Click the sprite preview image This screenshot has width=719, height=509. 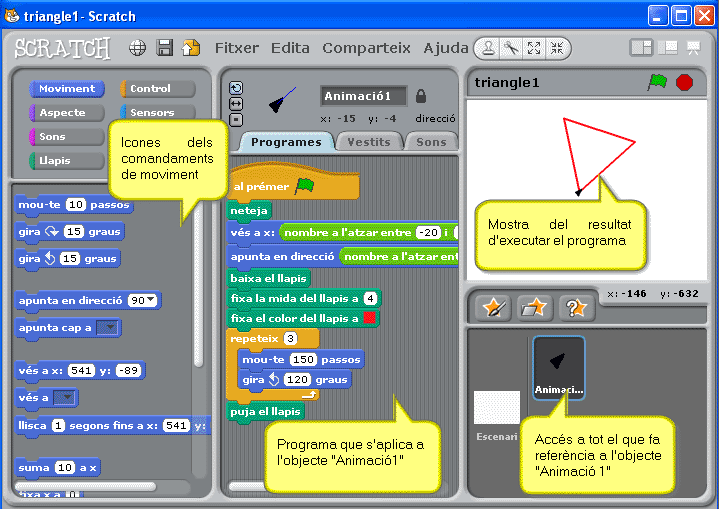pyautogui.click(x=282, y=100)
